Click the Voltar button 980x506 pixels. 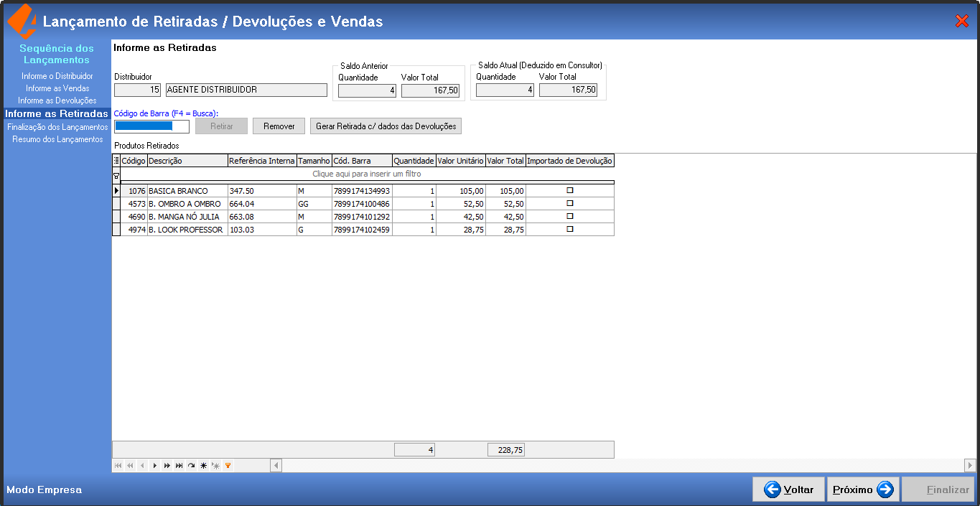coord(788,489)
